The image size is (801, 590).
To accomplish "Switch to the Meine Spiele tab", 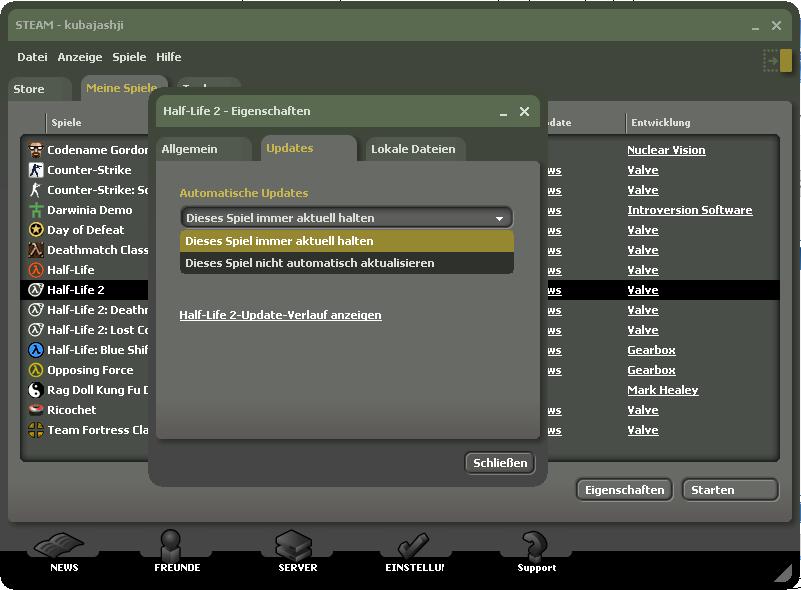I will click(122, 88).
